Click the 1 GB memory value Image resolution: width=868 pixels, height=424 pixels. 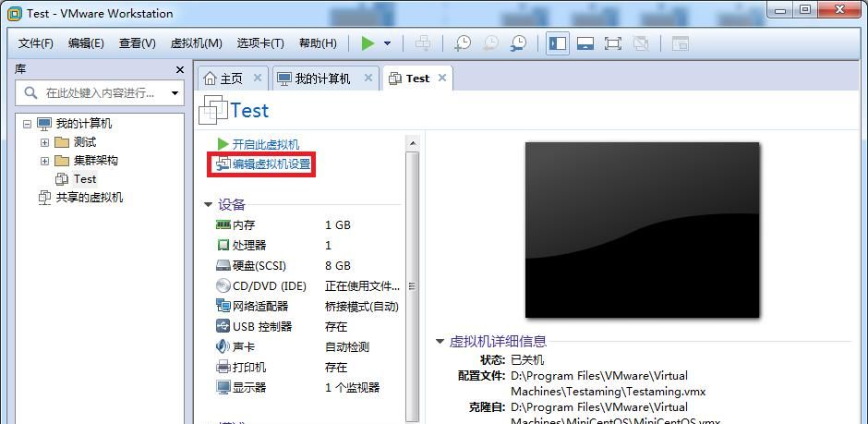pyautogui.click(x=338, y=225)
